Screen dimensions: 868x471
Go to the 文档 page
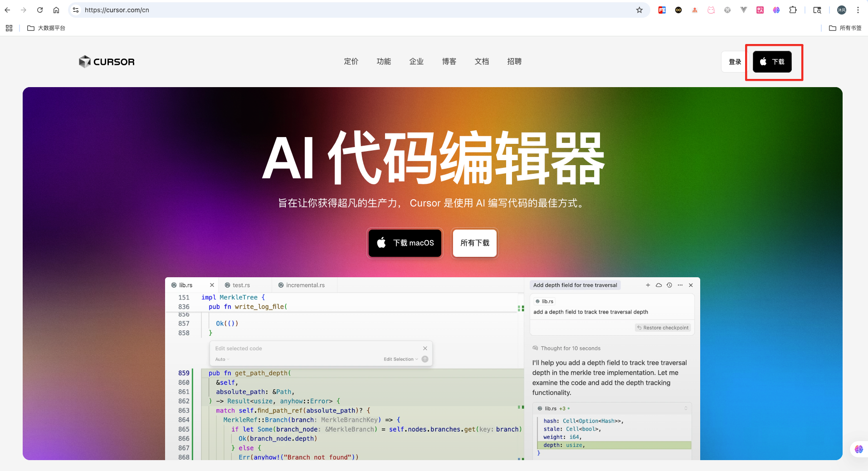pos(482,62)
